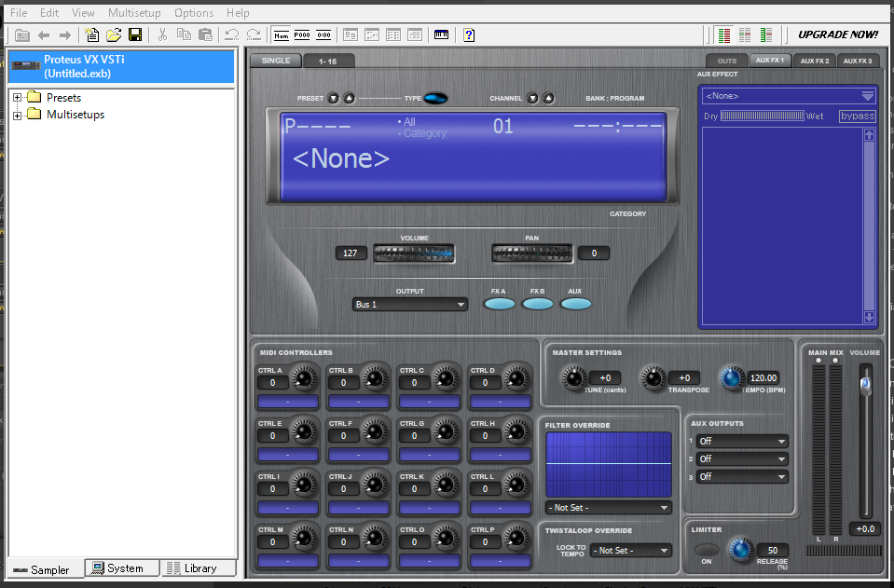894x588 pixels.
Task: Select the middle gray meter view icon
Action: click(x=745, y=35)
